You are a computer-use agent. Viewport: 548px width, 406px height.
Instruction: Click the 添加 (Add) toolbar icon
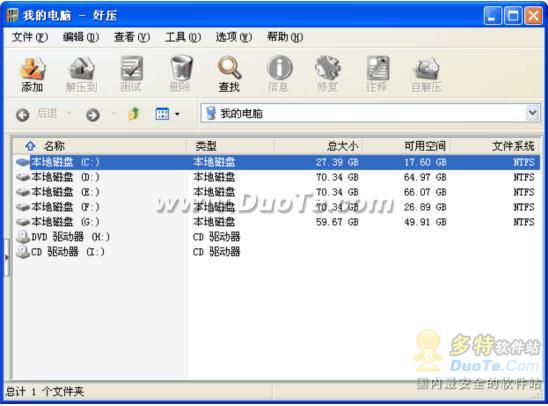32,74
